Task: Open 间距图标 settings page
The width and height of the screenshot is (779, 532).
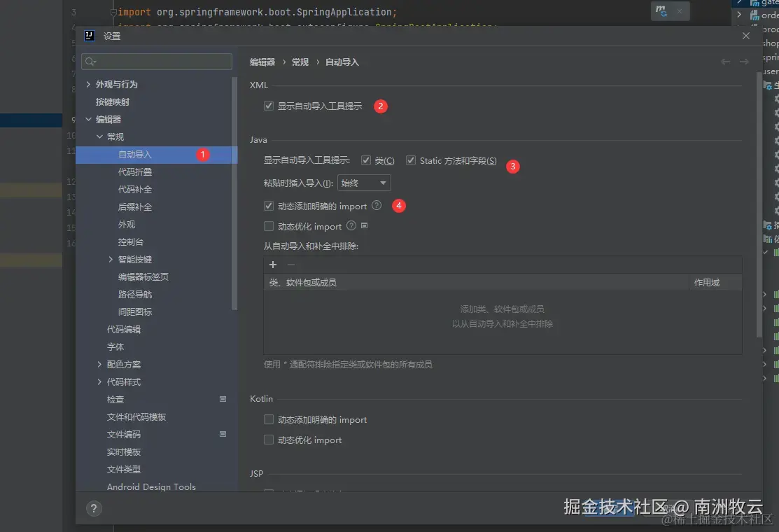Action: click(x=135, y=311)
